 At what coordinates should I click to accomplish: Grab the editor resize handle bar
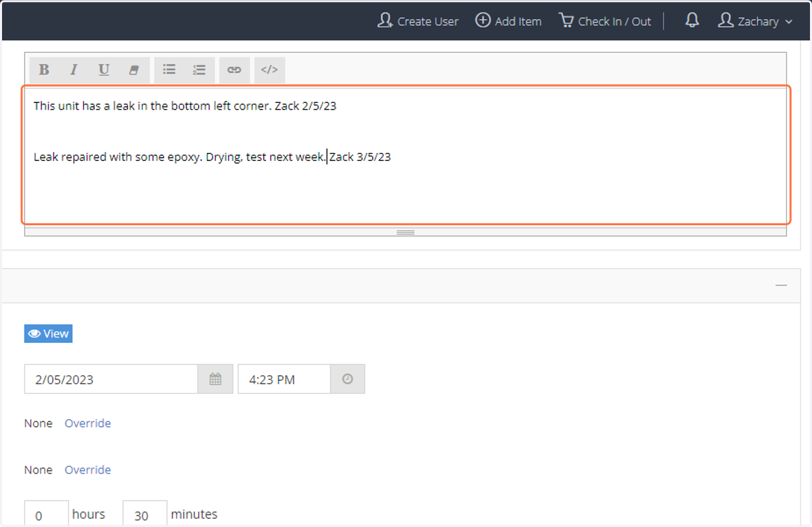pos(405,232)
